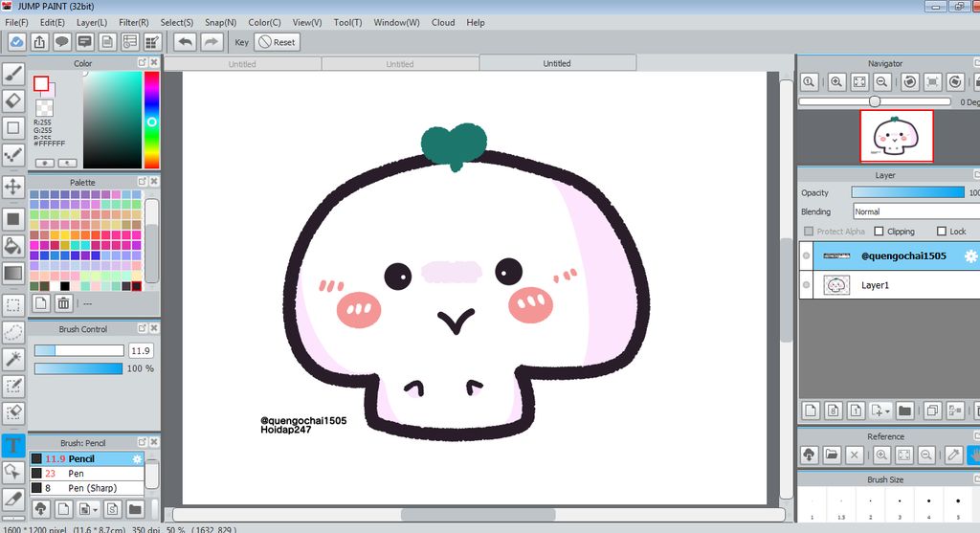Select the Lasso tool
This screenshot has width=980, height=533.
(13, 332)
